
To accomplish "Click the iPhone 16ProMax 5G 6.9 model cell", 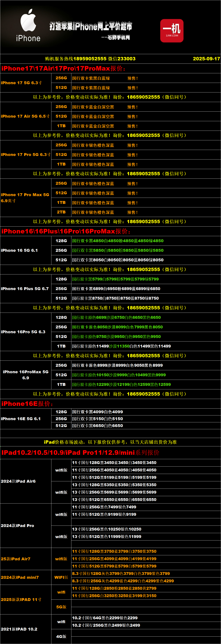I will pos(26,375).
